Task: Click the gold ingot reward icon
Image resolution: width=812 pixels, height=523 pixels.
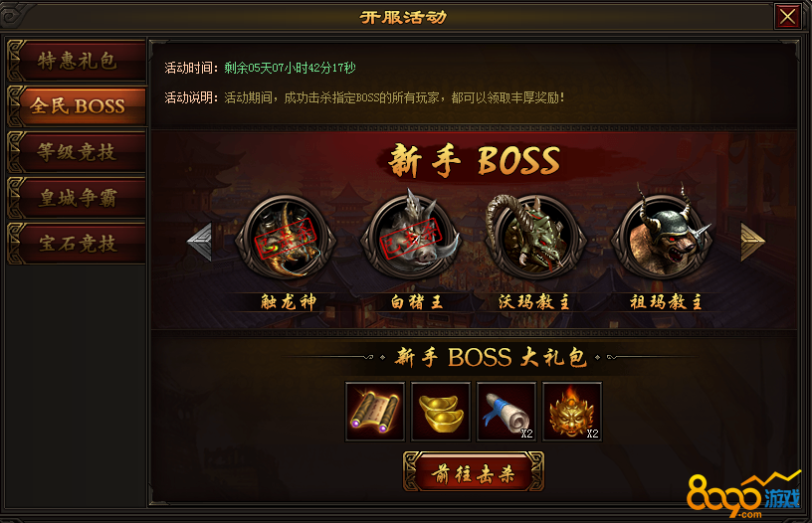Action: (441, 412)
